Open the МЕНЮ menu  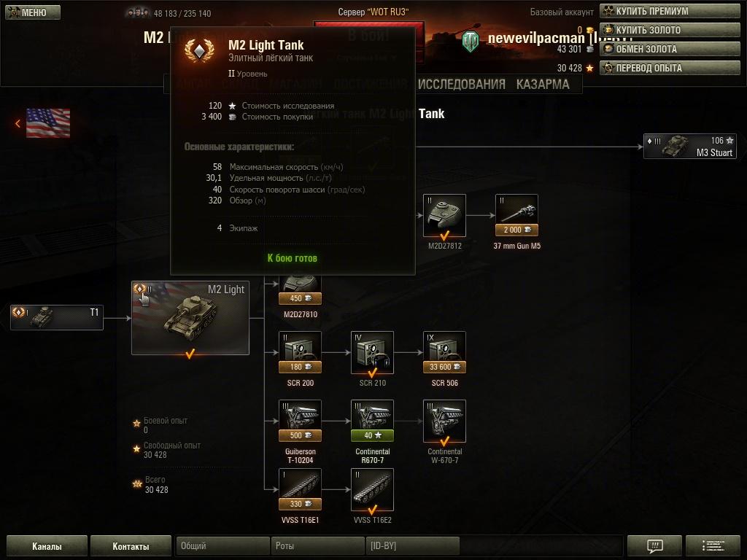click(x=33, y=12)
